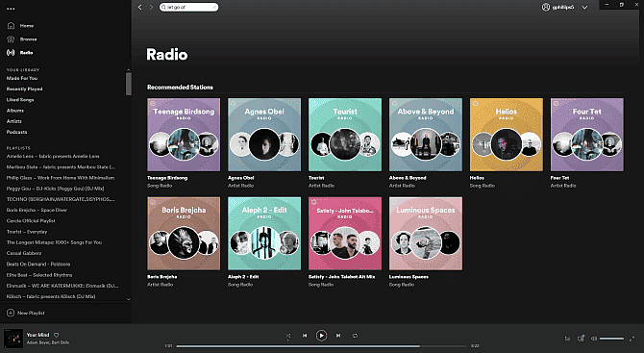This screenshot has width=644, height=353.
Task: Open Kölsch fabric presents playlist
Action: pos(51,296)
